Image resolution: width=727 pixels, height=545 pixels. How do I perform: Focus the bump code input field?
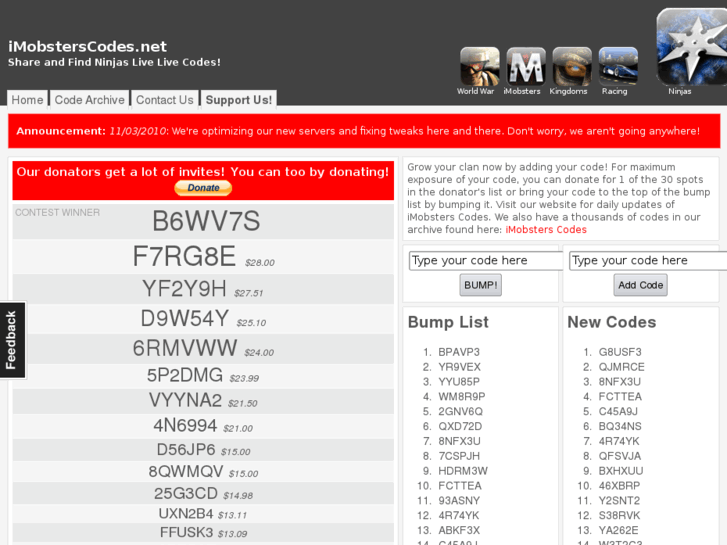tap(485, 261)
